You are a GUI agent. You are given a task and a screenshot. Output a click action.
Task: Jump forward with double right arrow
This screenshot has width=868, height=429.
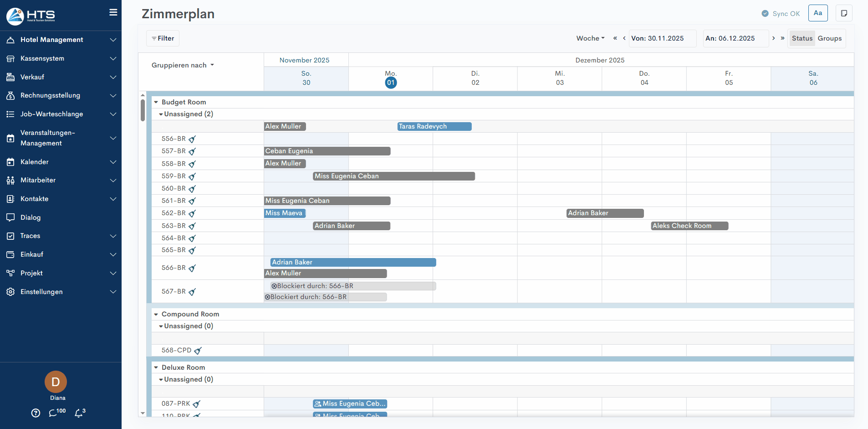pyautogui.click(x=782, y=38)
